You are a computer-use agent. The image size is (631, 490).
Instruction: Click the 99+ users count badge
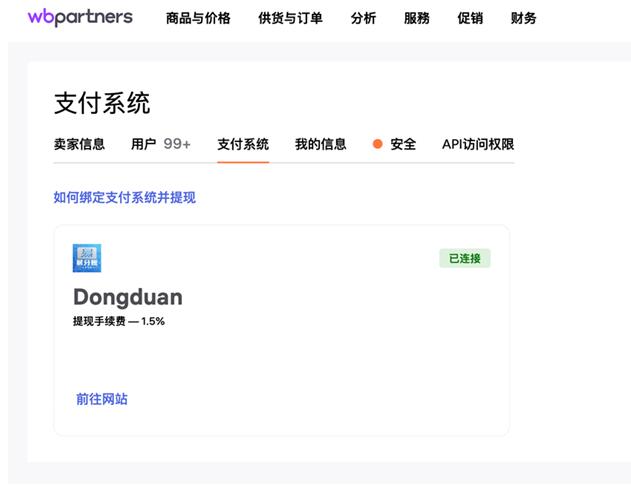pos(177,144)
